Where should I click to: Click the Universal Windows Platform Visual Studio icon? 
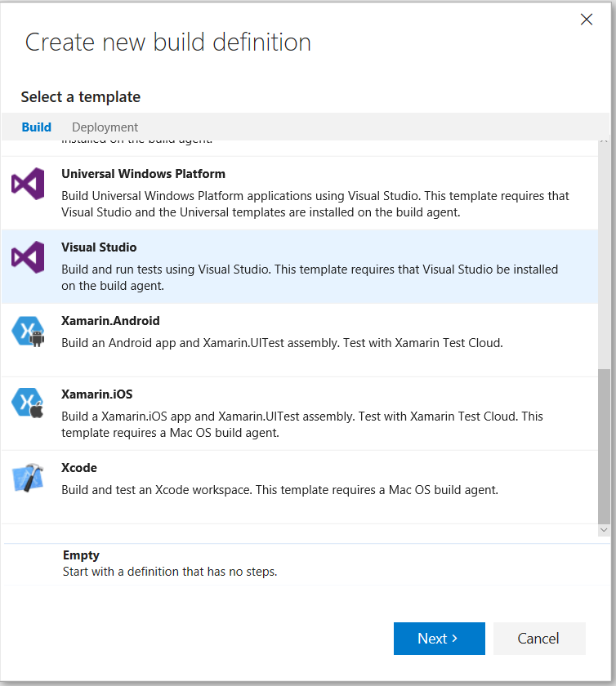point(28,185)
